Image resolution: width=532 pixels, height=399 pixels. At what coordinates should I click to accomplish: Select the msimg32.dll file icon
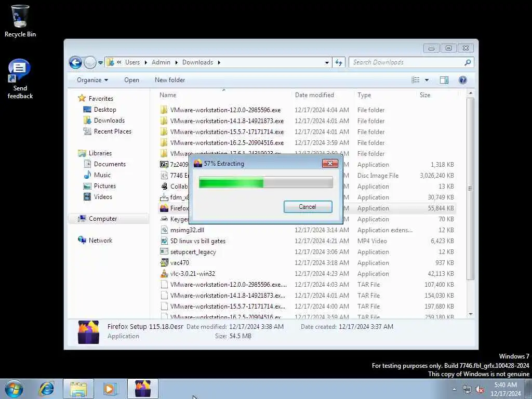tap(164, 230)
